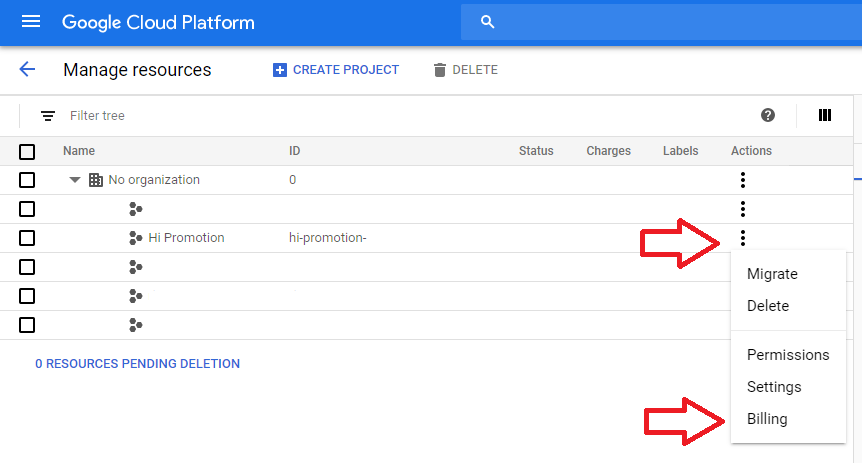Check the box for unnamed project above Hi Promotion
This screenshot has height=463, width=862.
[27, 209]
